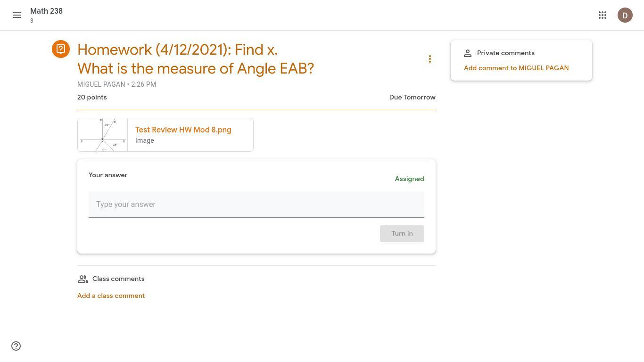The height and width of the screenshot is (362, 644).
Task: Click the Due Tomorrow date text
Action: [x=412, y=97]
